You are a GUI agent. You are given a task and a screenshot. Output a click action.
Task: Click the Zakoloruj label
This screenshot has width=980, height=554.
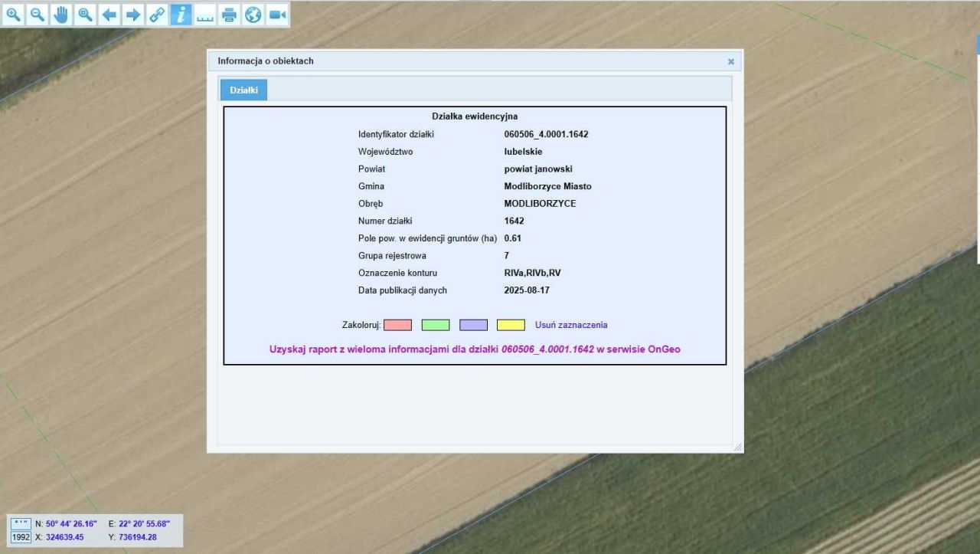361,325
